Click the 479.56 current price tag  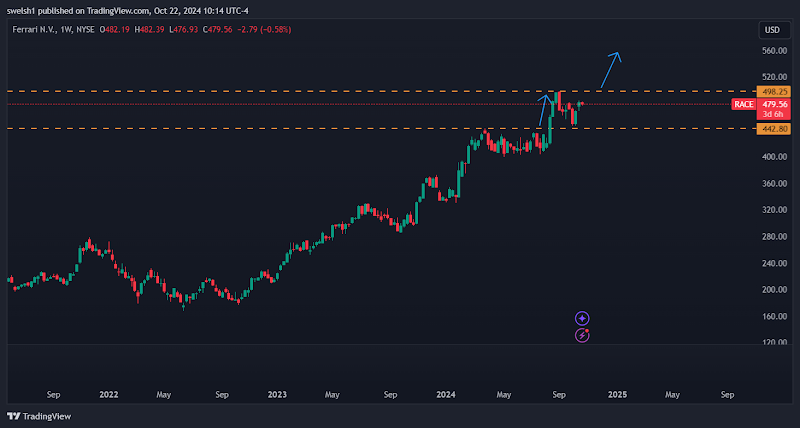click(773, 104)
